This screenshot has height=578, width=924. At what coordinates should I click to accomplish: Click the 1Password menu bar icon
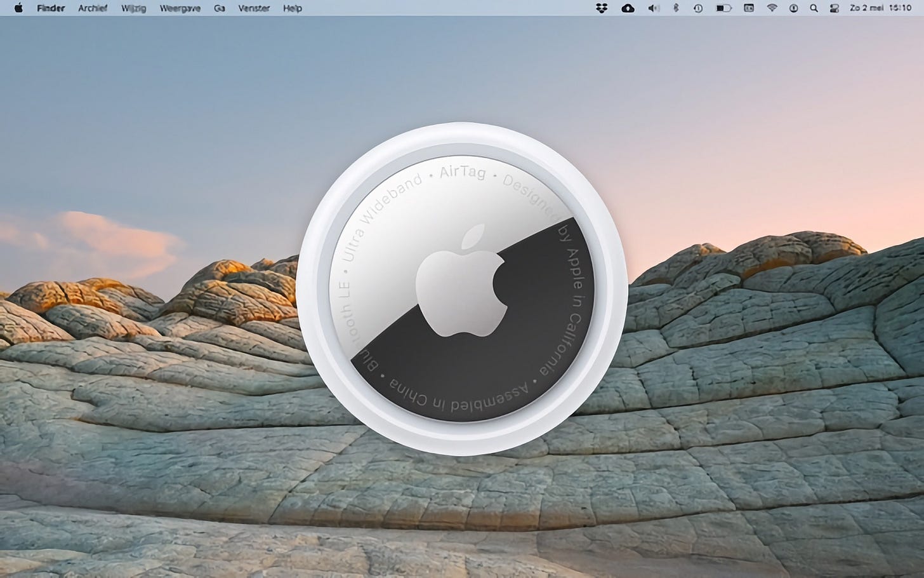coord(793,8)
